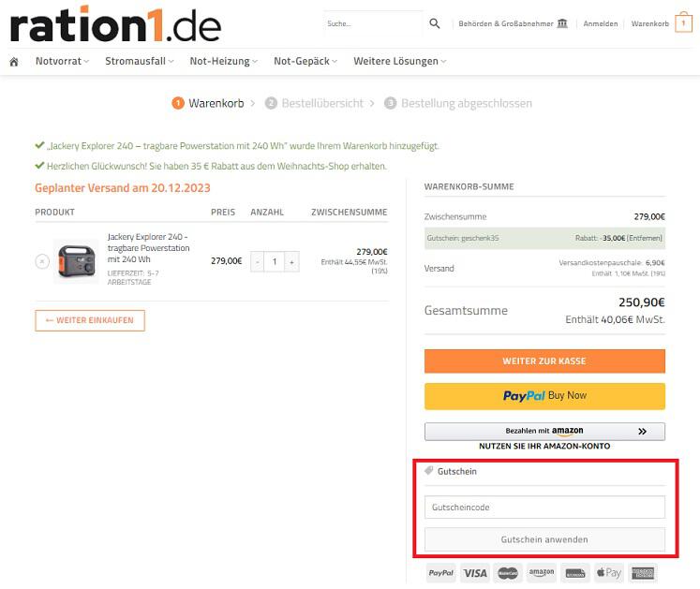Go to Warenkorb step 1
This screenshot has width=700, height=589.
[208, 104]
